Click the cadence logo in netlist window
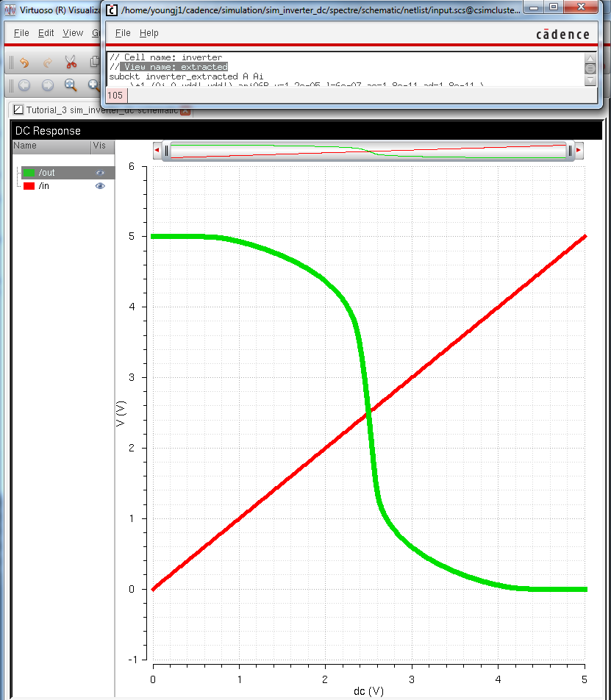The height and width of the screenshot is (700, 611). [x=562, y=35]
